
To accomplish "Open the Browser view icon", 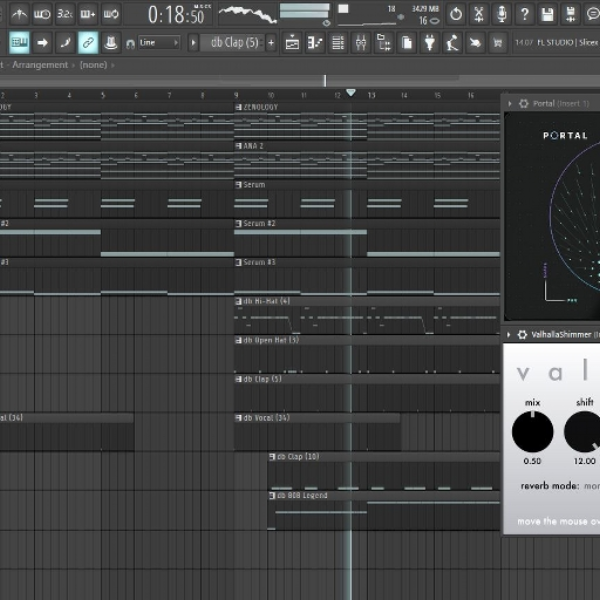I will click(x=384, y=42).
